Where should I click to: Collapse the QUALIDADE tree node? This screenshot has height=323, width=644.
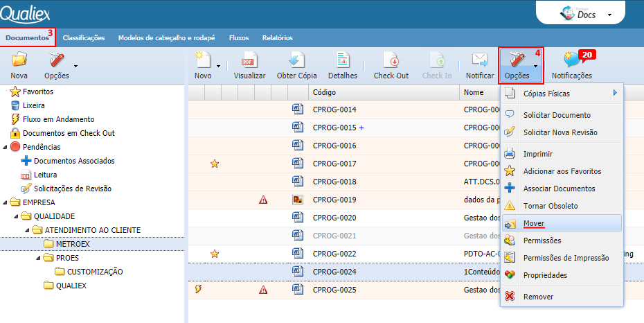click(16, 216)
